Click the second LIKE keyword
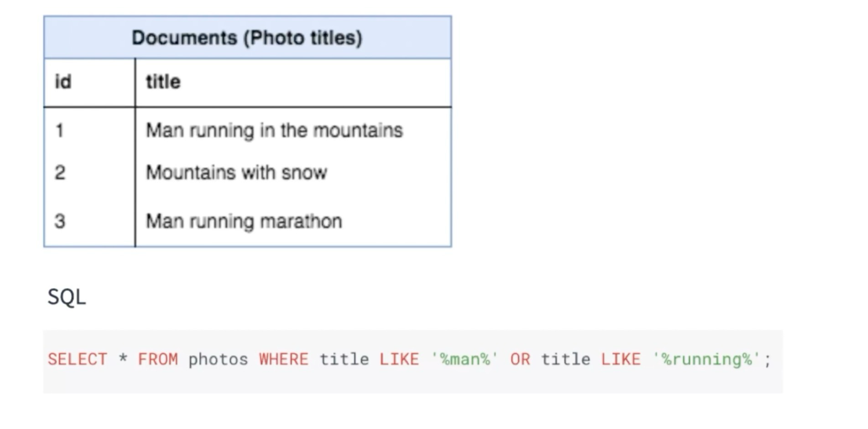The width and height of the screenshot is (868, 429). 621,359
